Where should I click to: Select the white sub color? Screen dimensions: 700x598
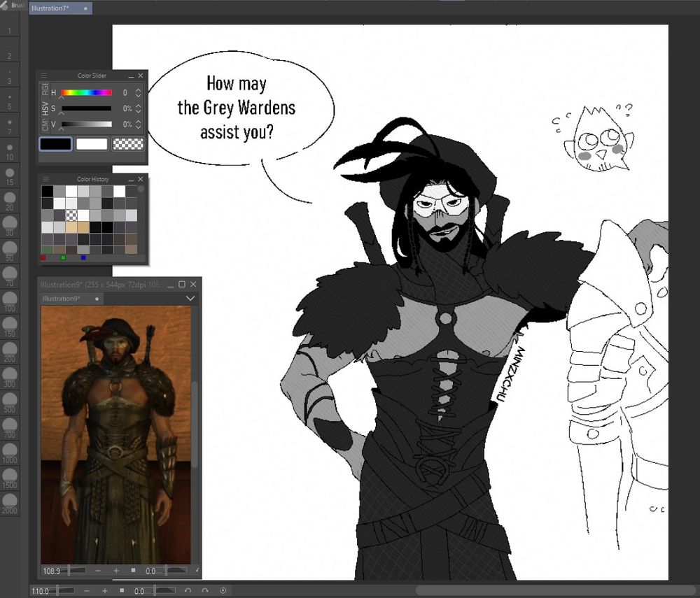coord(92,144)
